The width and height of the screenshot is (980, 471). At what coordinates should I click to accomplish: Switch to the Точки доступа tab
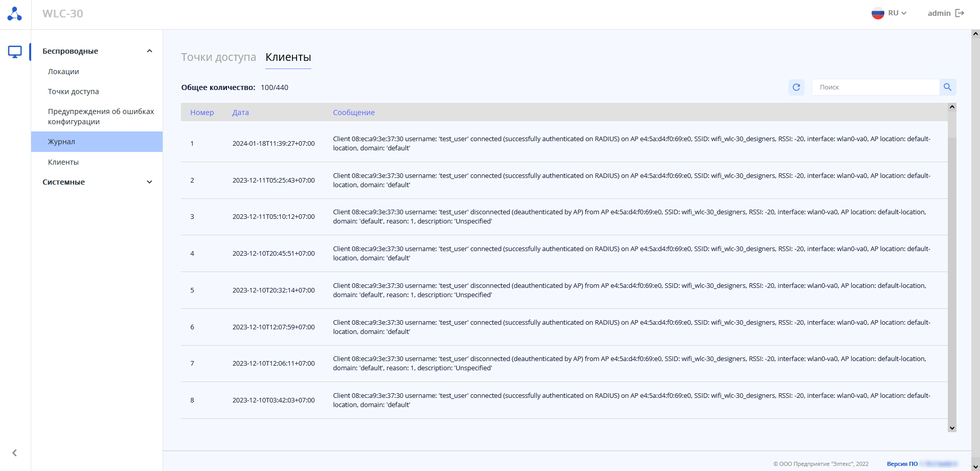coord(218,57)
